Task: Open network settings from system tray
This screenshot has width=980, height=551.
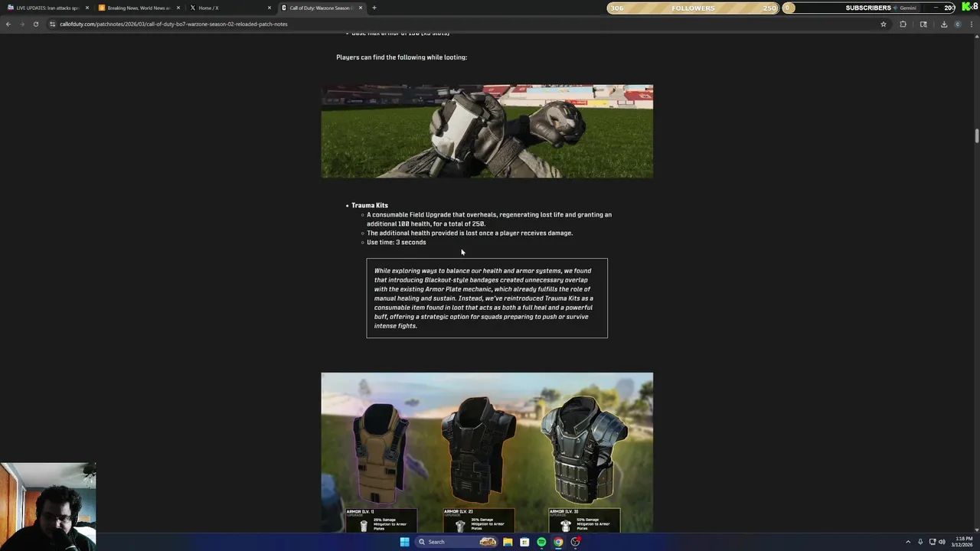Action: [x=932, y=542]
